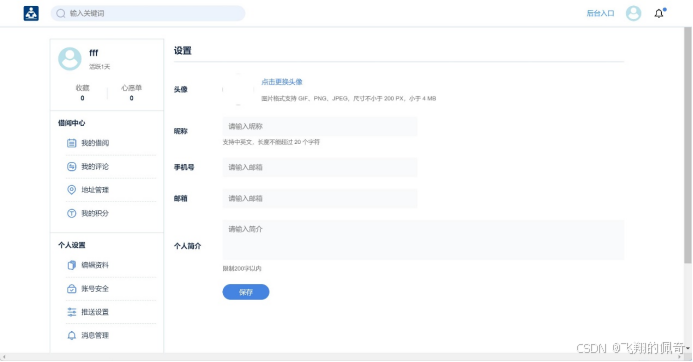
Task: Open the notification bell in the header
Action: pos(659,13)
